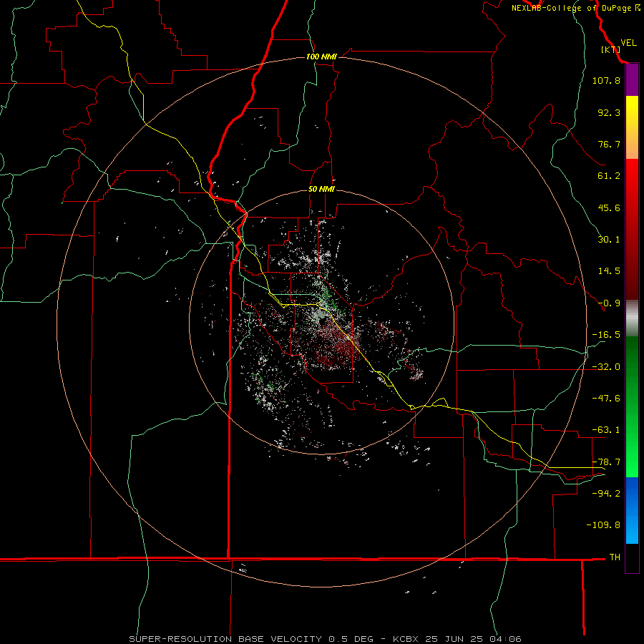Pick the blue segment of the color bar
The image size is (644, 644).
pyautogui.click(x=632, y=510)
